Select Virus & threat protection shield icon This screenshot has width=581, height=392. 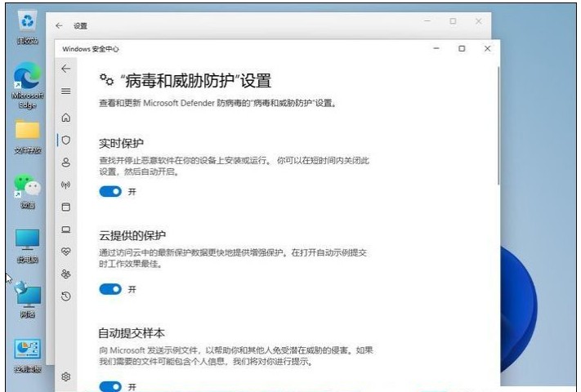(x=66, y=140)
